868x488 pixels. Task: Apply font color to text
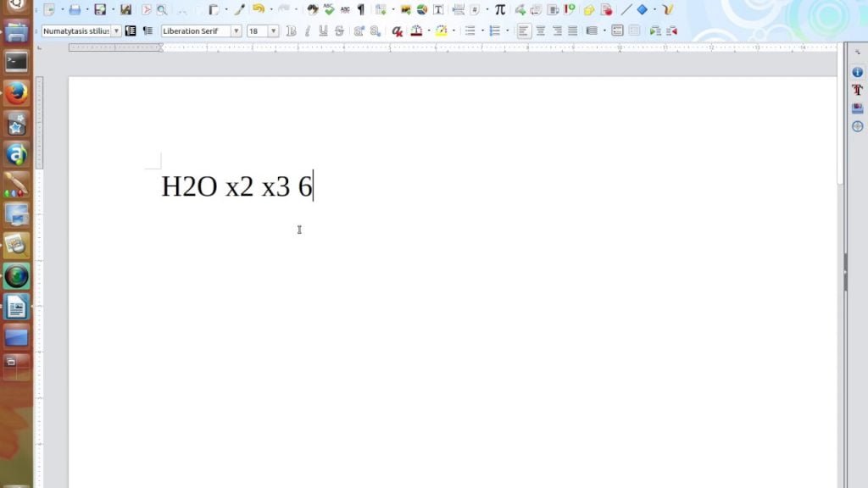416,31
